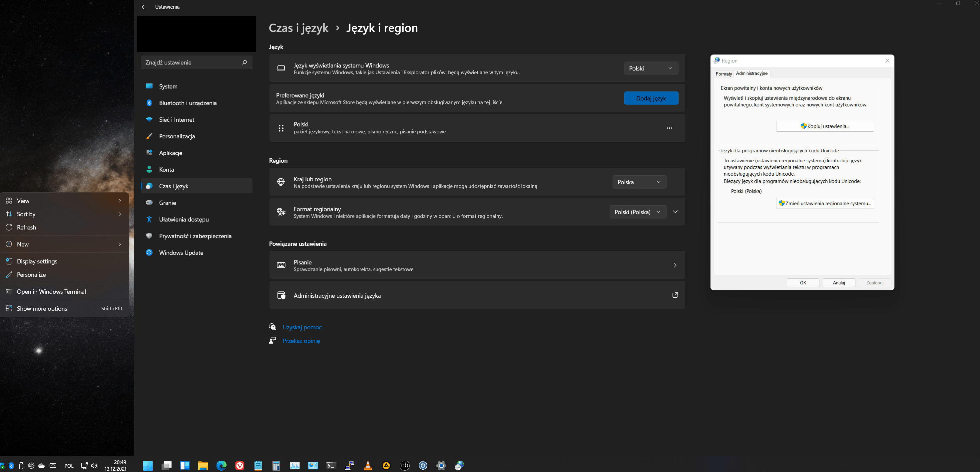The image size is (980, 472).
Task: Open the Kraj lub region dropdown
Action: click(x=639, y=182)
